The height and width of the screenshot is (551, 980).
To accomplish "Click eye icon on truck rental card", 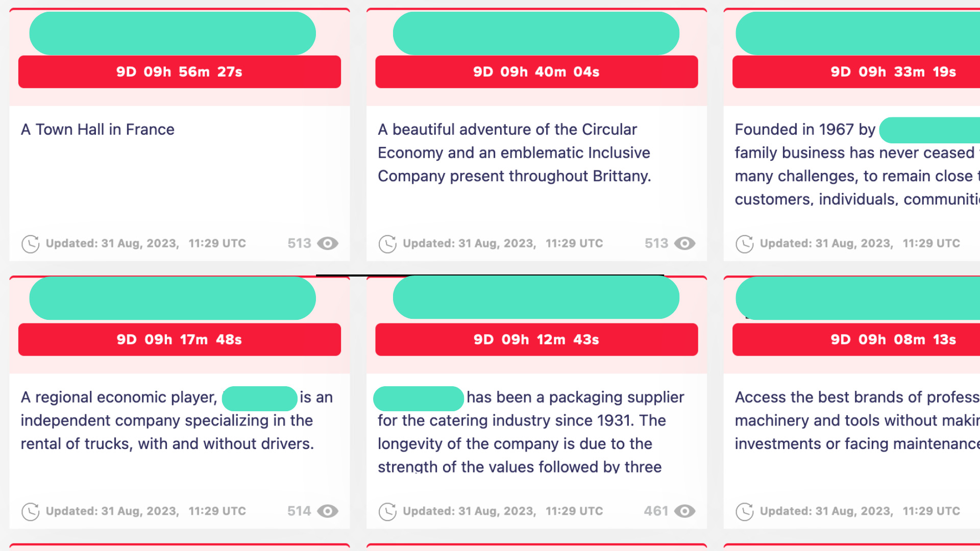I will click(x=328, y=511).
